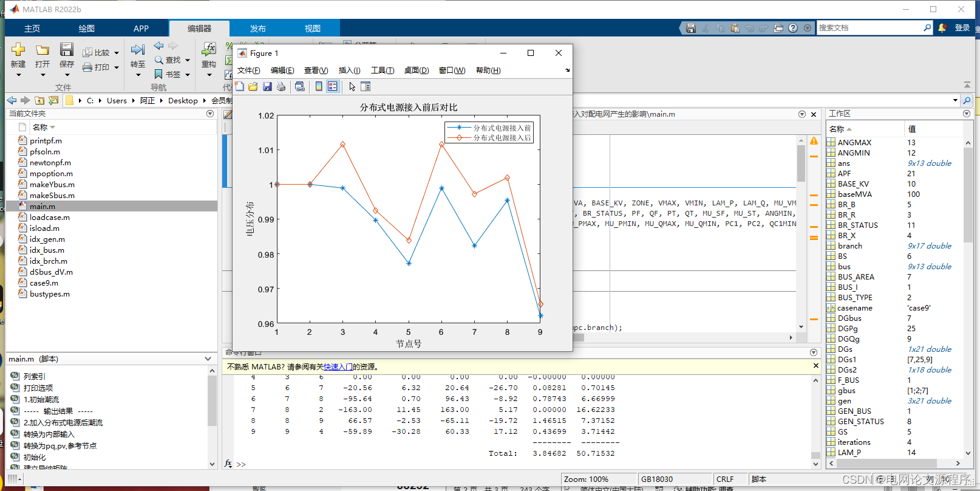
Task: Switch to the 发布 tab
Action: coord(258,29)
